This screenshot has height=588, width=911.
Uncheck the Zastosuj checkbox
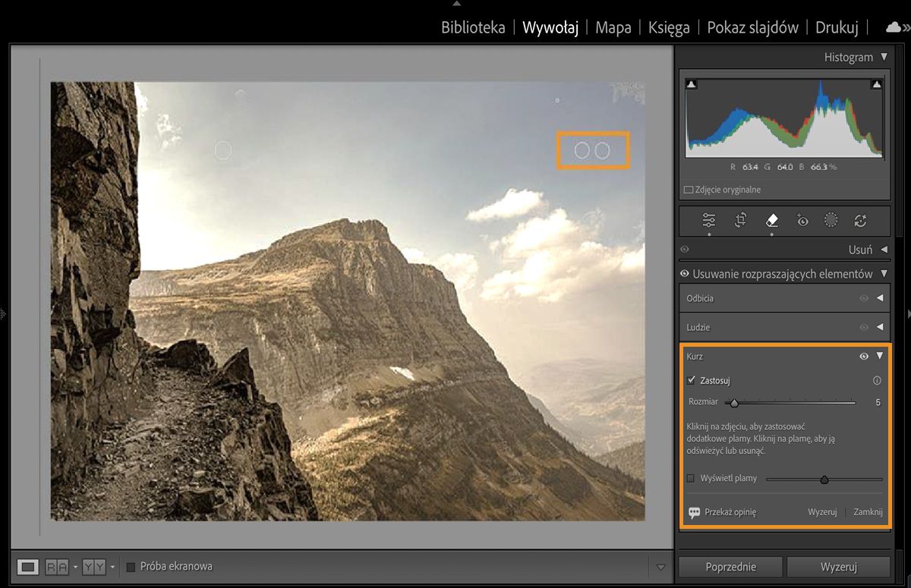point(692,380)
